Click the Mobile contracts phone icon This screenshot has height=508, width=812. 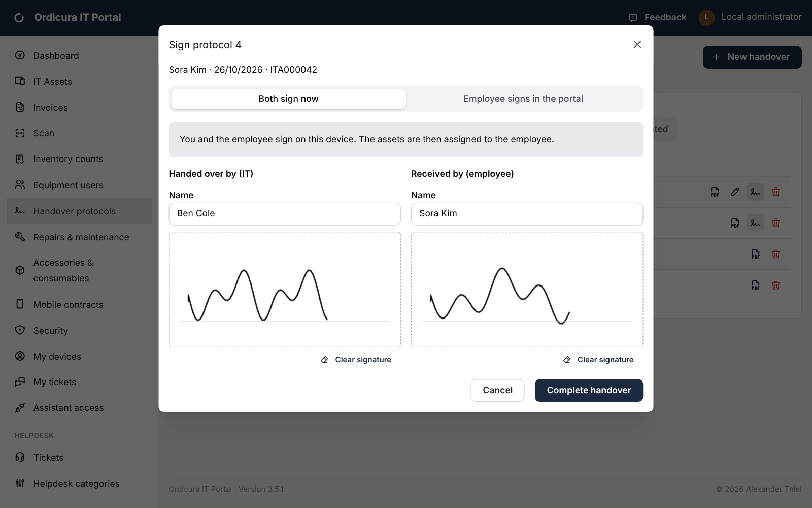coord(20,304)
